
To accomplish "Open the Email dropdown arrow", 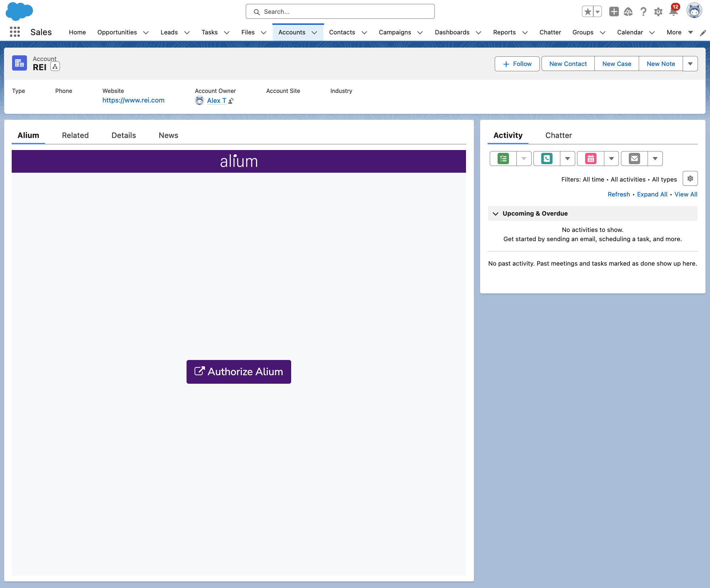I will pos(655,159).
